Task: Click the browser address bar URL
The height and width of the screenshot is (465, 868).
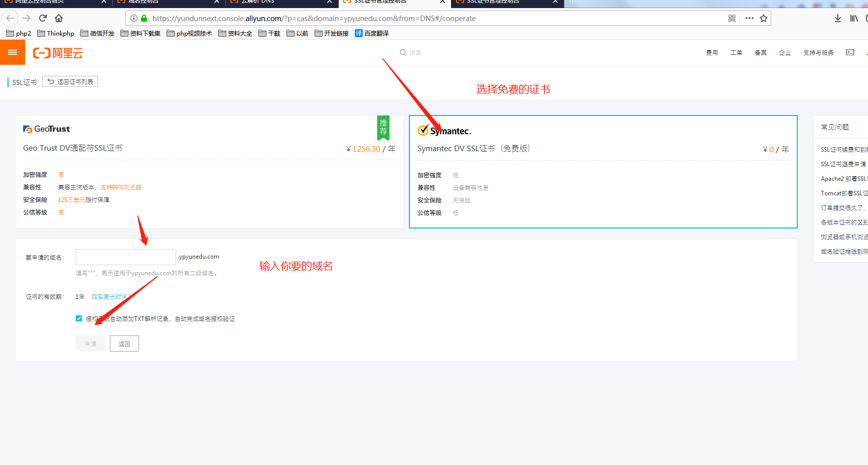Action: (x=314, y=19)
